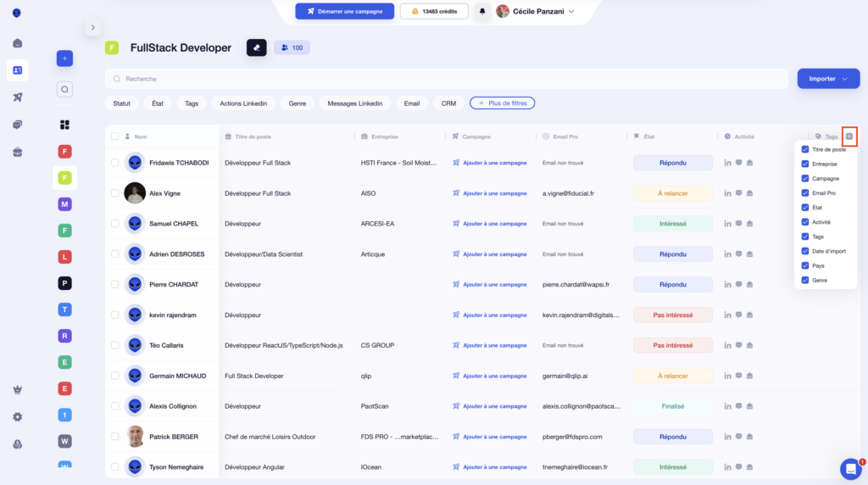The image size is (868, 485).
Task: Click the notification bell icon
Action: pyautogui.click(x=482, y=11)
